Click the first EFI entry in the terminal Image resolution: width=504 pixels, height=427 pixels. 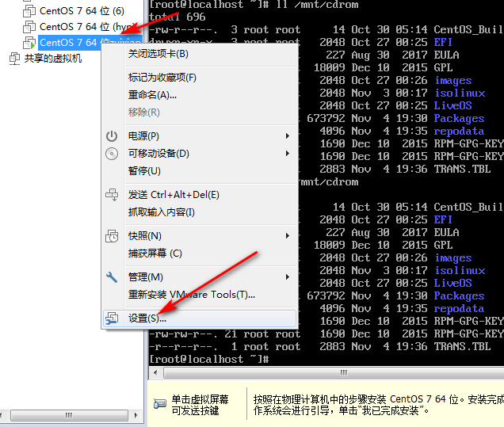pyautogui.click(x=443, y=43)
